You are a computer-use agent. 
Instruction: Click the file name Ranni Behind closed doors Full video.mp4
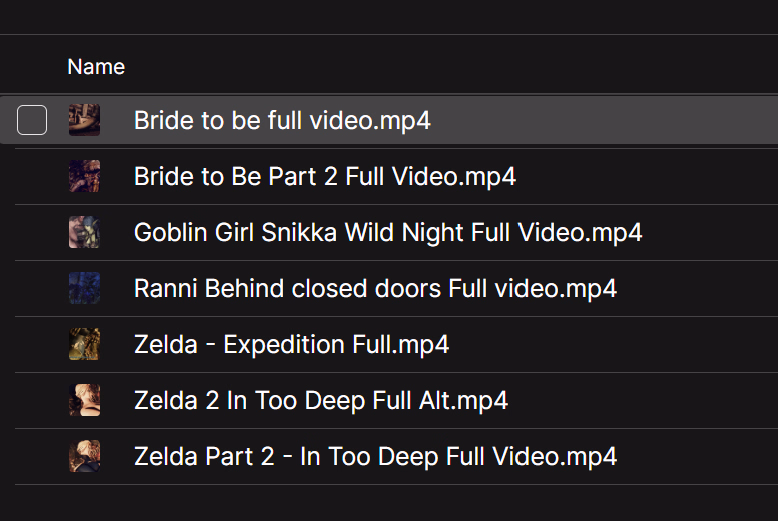click(375, 289)
